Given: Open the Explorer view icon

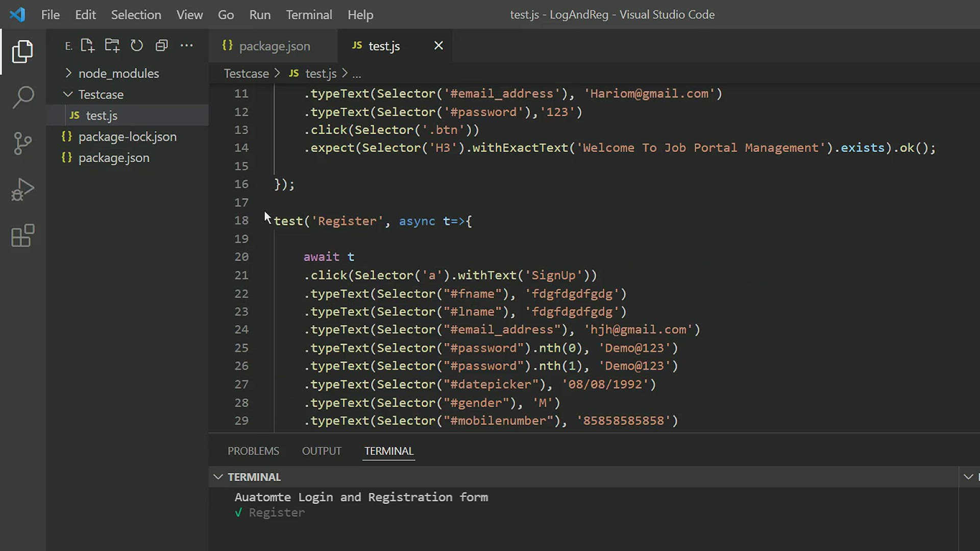Looking at the screenshot, I should [22, 51].
